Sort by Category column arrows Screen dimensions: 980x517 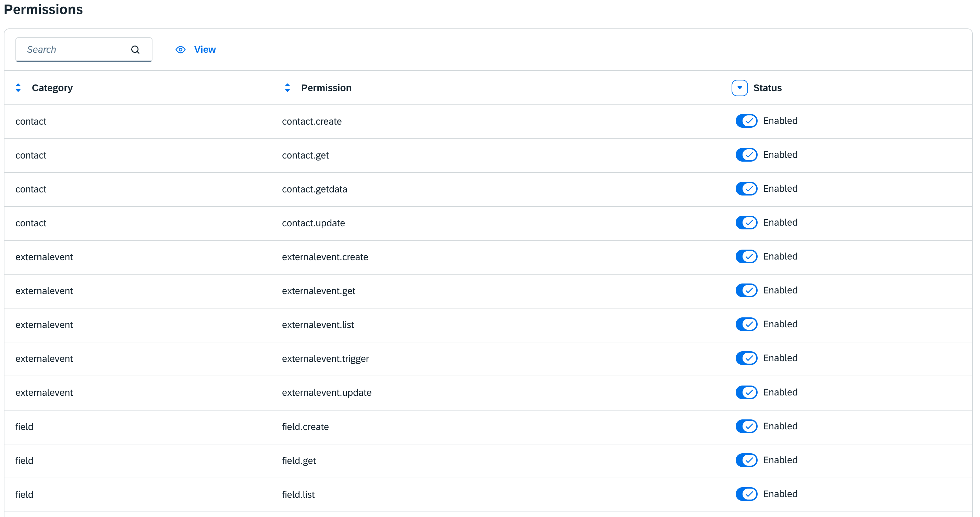click(x=18, y=88)
